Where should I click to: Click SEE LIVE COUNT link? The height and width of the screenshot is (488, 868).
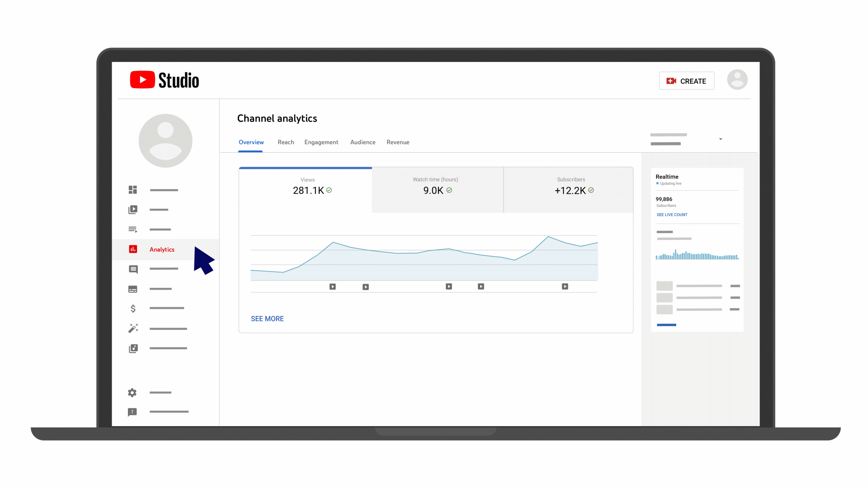click(671, 215)
